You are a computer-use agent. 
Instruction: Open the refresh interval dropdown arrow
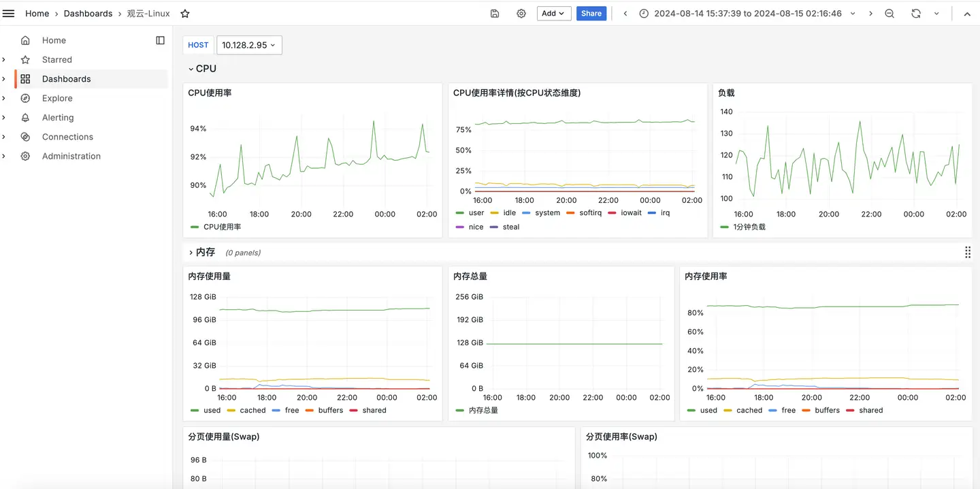pos(936,14)
